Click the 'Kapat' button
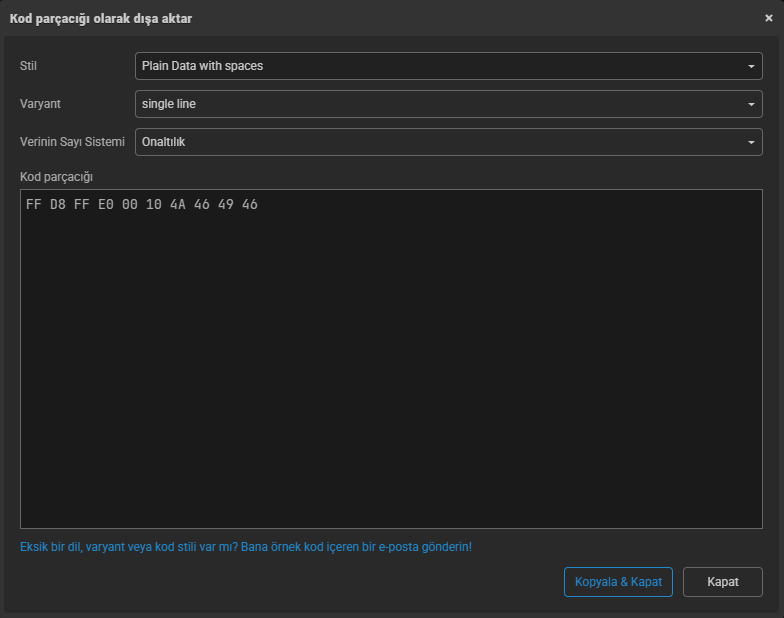This screenshot has width=784, height=618. tap(722, 582)
